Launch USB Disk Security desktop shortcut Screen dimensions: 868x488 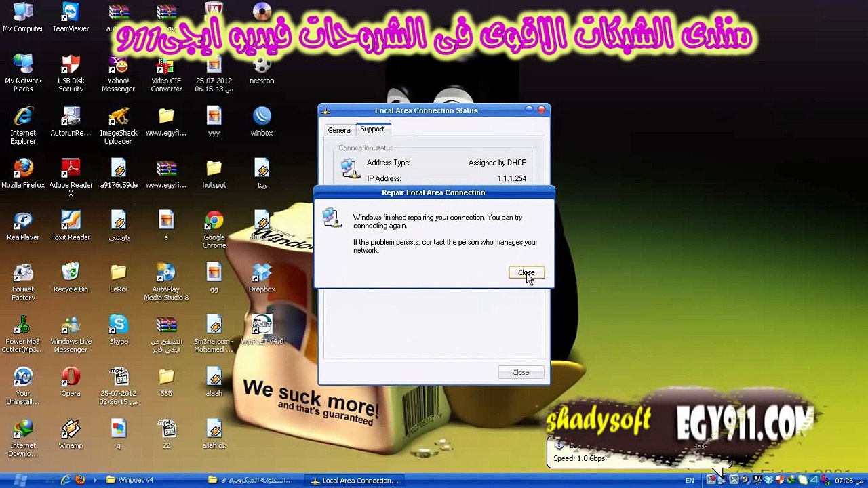coord(71,74)
